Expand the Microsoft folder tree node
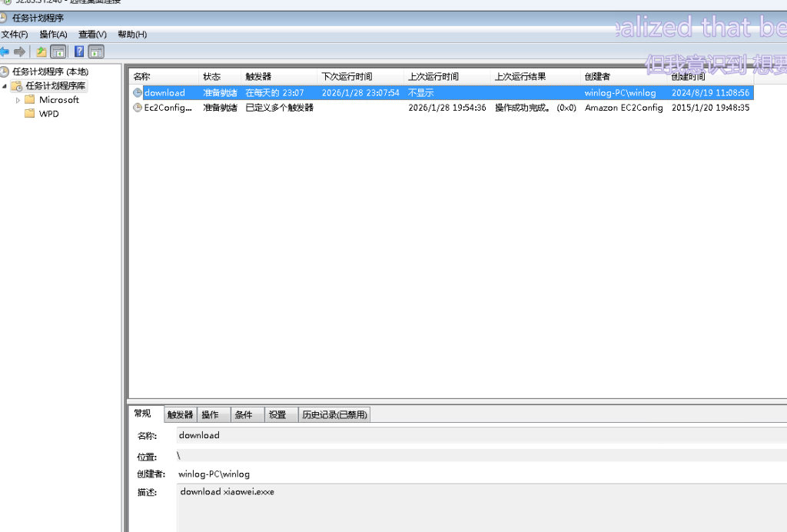 pyautogui.click(x=18, y=100)
